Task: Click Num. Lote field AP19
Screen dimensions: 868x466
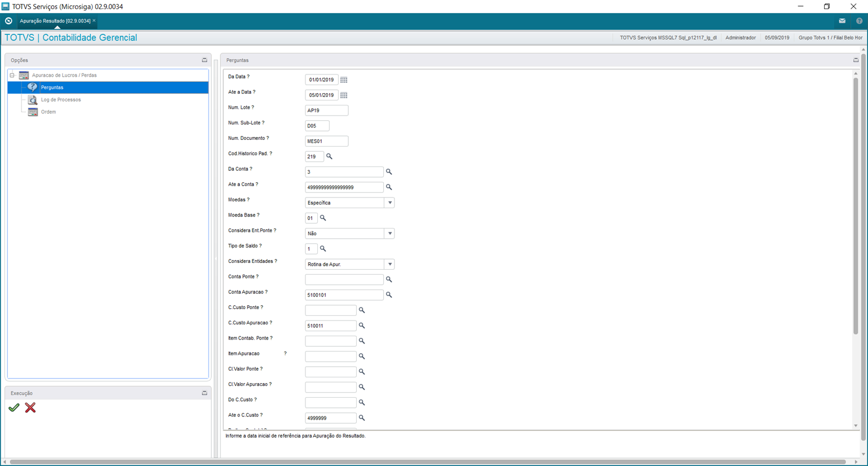Action: click(x=327, y=111)
